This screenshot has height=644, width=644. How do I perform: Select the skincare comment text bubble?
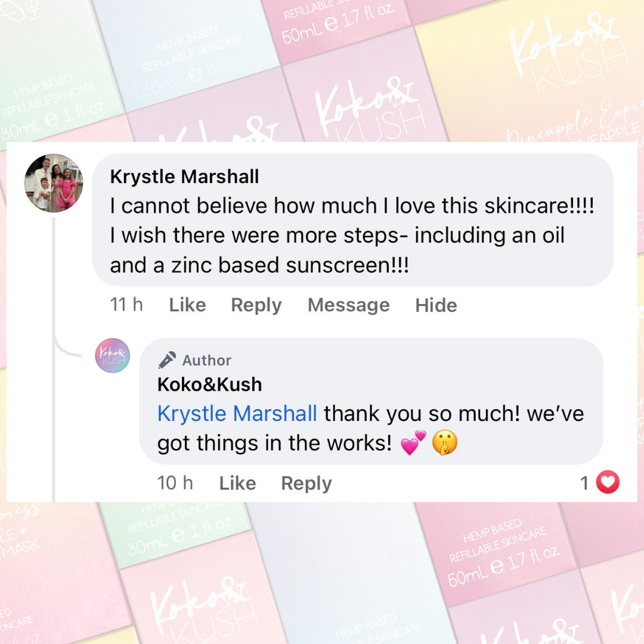point(353,220)
